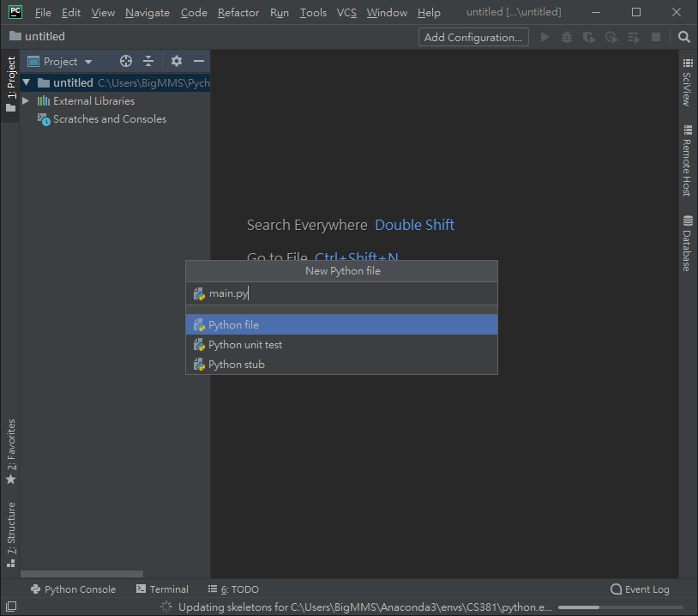Collapse the untitled project folder
This screenshot has height=616, width=698.
[x=27, y=83]
